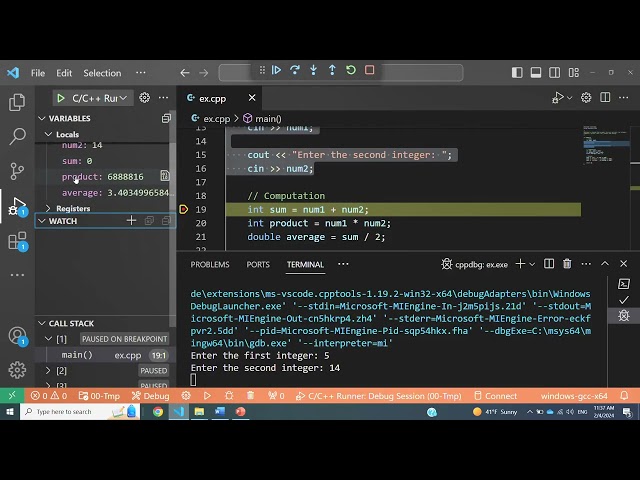Click the Windows search box in taskbar
Viewport: 640px width, 480px height.
pyautogui.click(x=80, y=411)
